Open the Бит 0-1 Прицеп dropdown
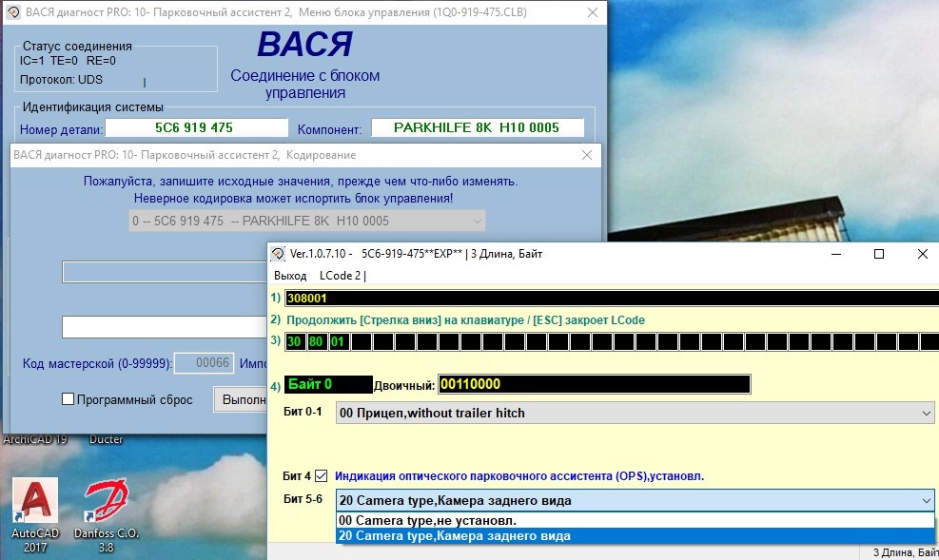 pos(635,413)
